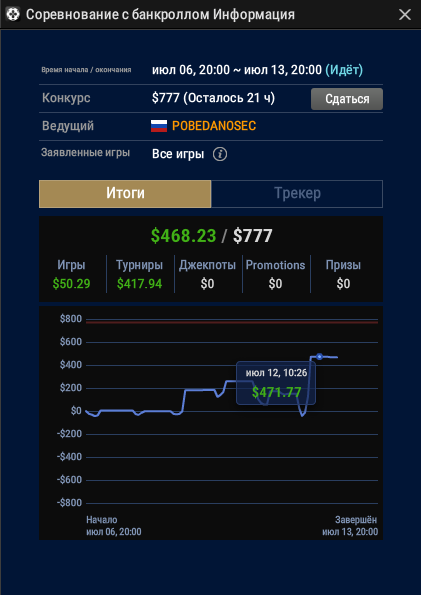Click the Турниры value $417.94

[x=139, y=284]
